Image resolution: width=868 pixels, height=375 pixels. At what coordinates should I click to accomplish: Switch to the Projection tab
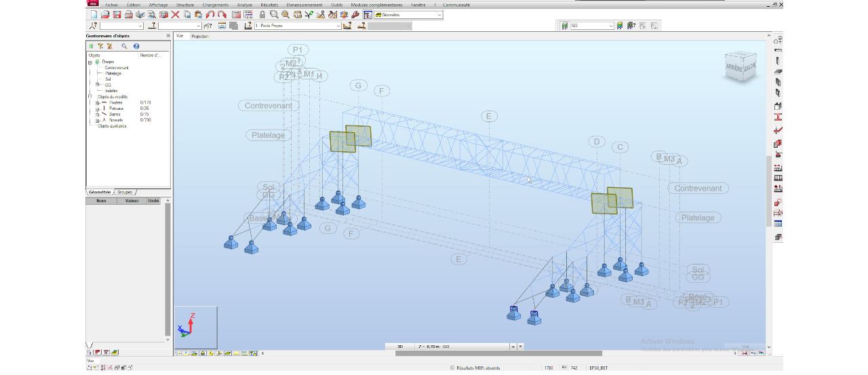click(x=200, y=36)
